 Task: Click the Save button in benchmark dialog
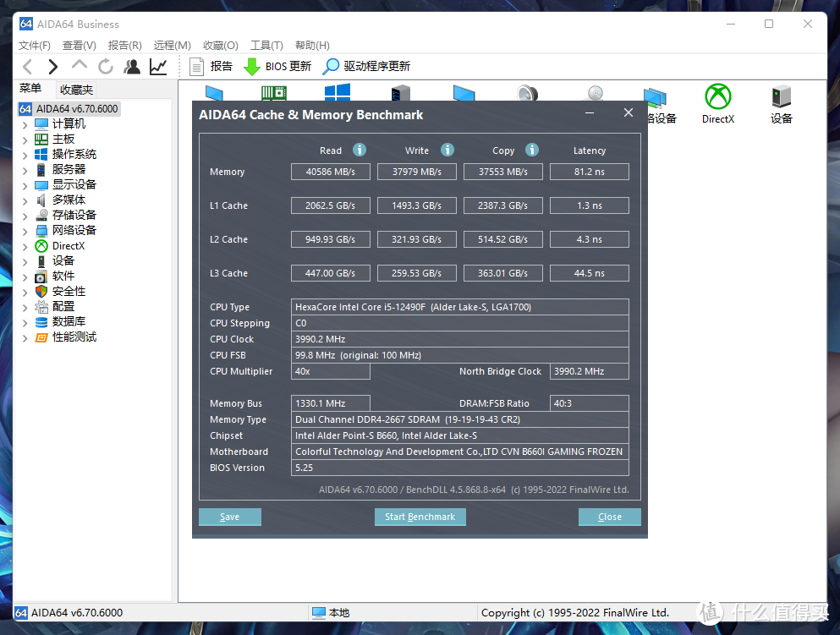[229, 517]
